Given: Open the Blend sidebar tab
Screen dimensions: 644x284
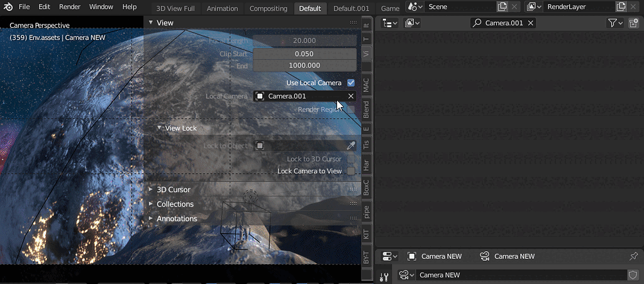Looking at the screenshot, I should [367, 110].
